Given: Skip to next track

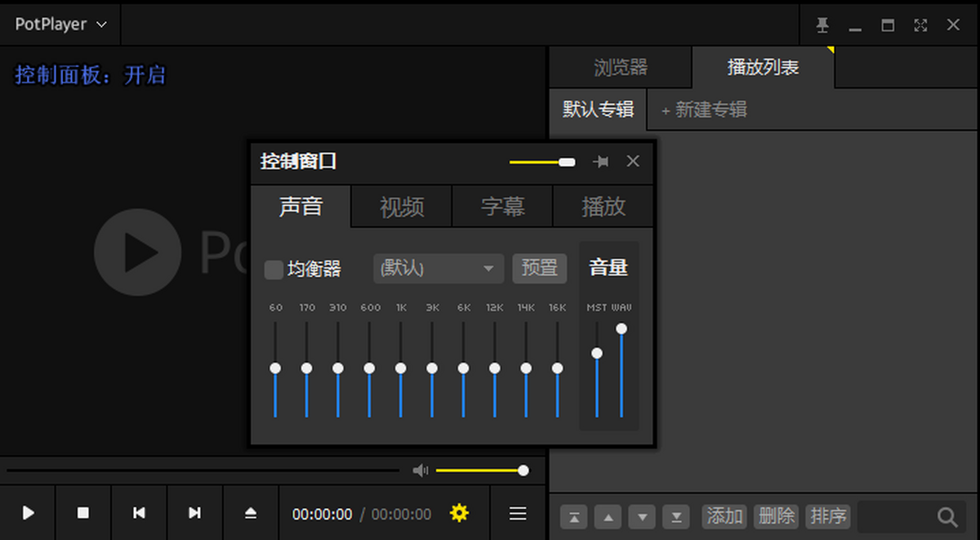Looking at the screenshot, I should [x=194, y=513].
